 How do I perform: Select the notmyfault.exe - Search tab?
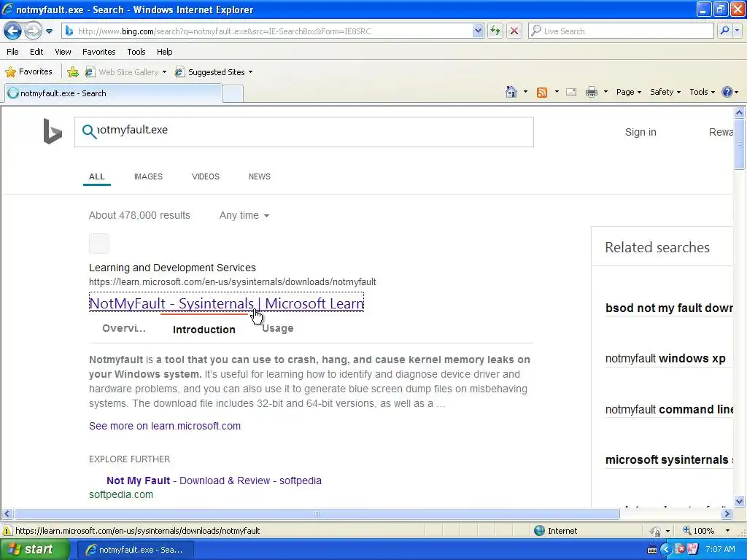[x=113, y=93]
